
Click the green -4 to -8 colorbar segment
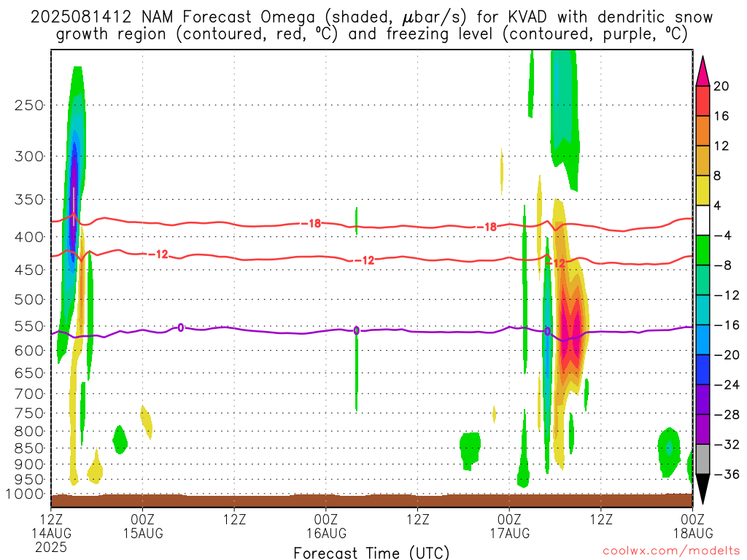click(703, 251)
